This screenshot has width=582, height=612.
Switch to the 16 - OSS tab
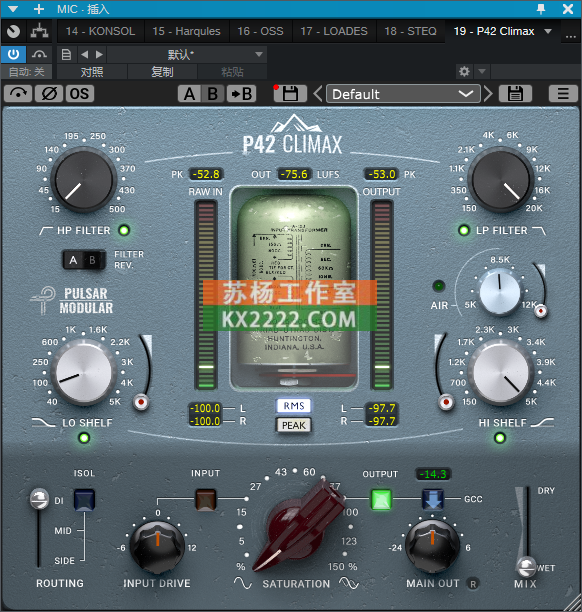click(260, 31)
